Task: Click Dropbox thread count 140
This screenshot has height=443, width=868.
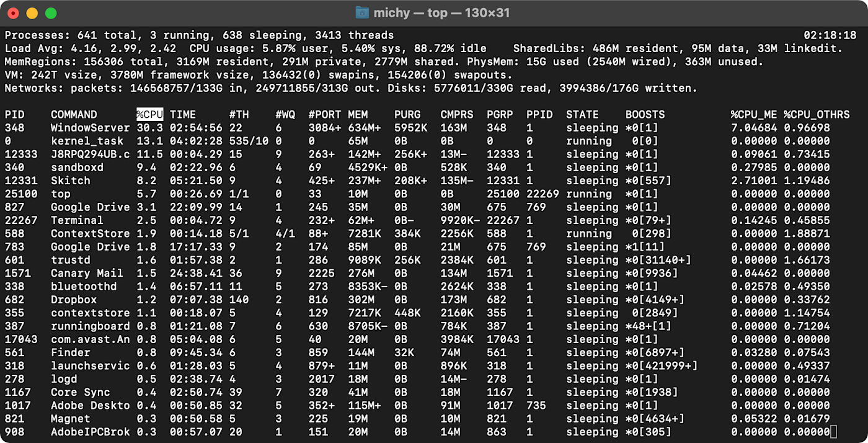Action: click(239, 300)
